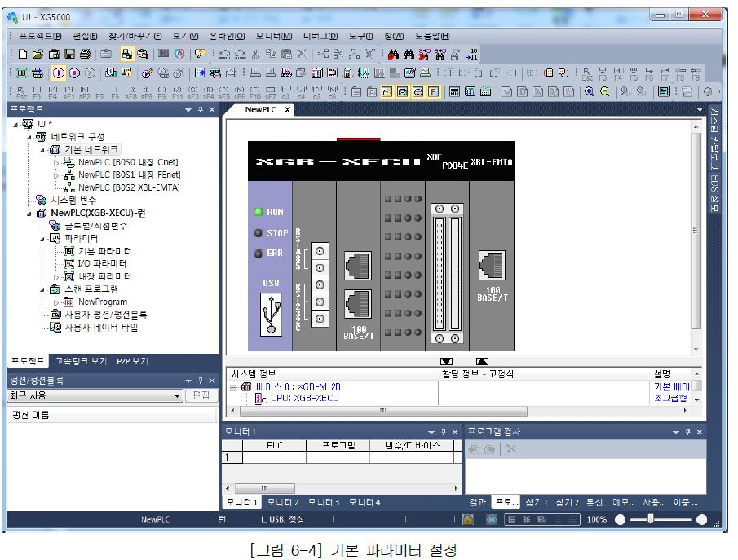Toggle the highlighted glasses view button
Image resolution: width=738 pixels, height=560 pixels.
pos(418,92)
